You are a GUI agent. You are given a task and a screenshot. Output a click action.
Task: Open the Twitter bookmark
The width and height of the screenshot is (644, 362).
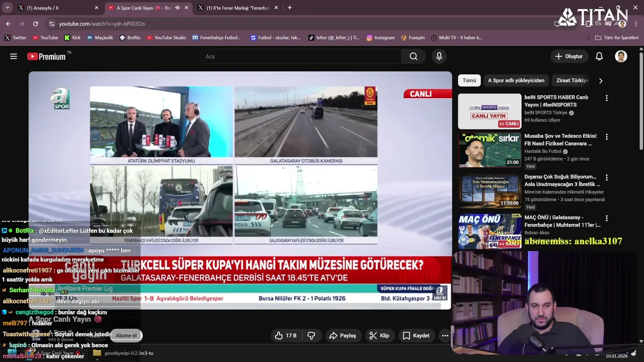15,38
